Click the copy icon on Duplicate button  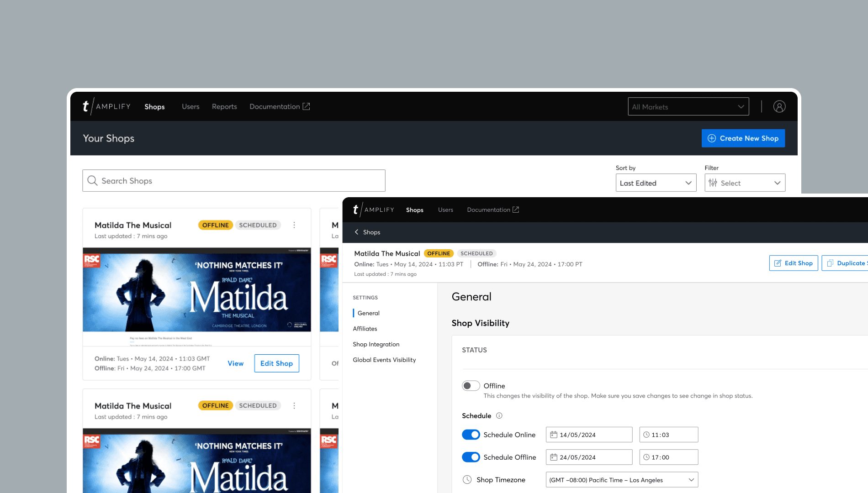pyautogui.click(x=830, y=263)
